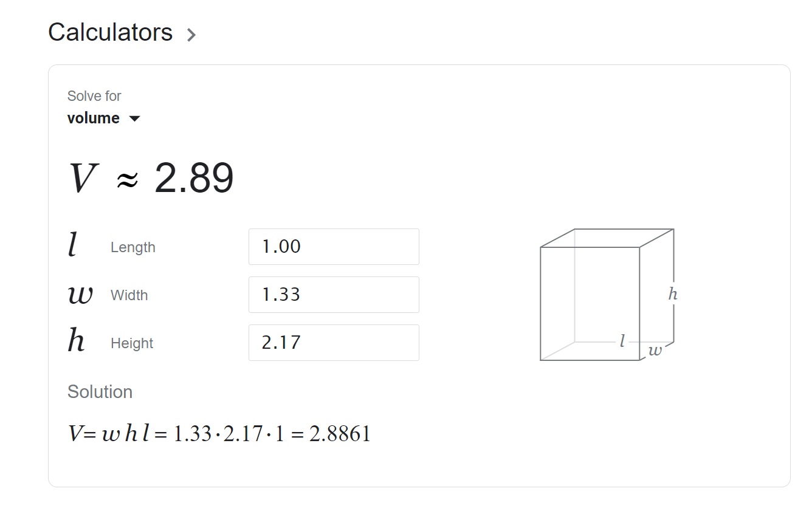This screenshot has height=511, width=812.
Task: Click the V ≈ 2.89 result
Action: click(x=151, y=179)
